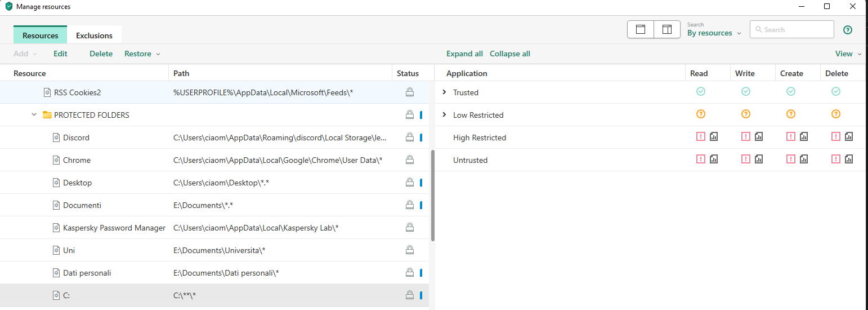The image size is (868, 310).
Task: Switch to the Exclusions tab
Action: coord(94,36)
